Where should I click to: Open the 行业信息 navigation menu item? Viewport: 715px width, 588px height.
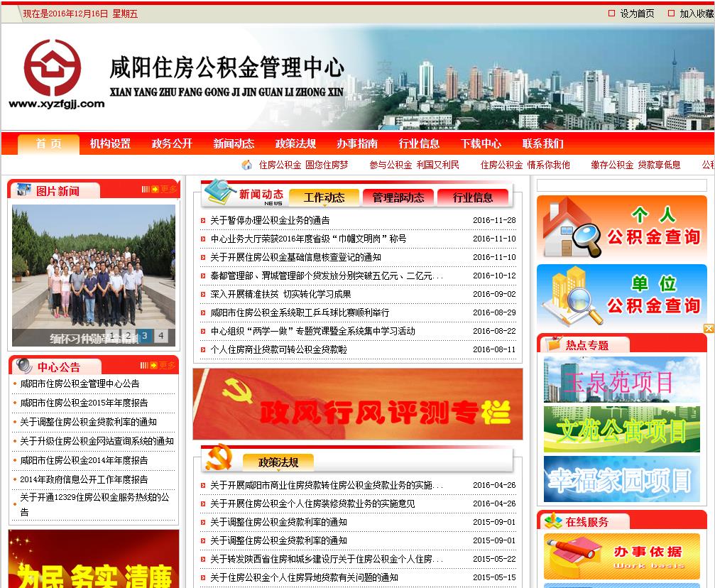[x=419, y=143]
